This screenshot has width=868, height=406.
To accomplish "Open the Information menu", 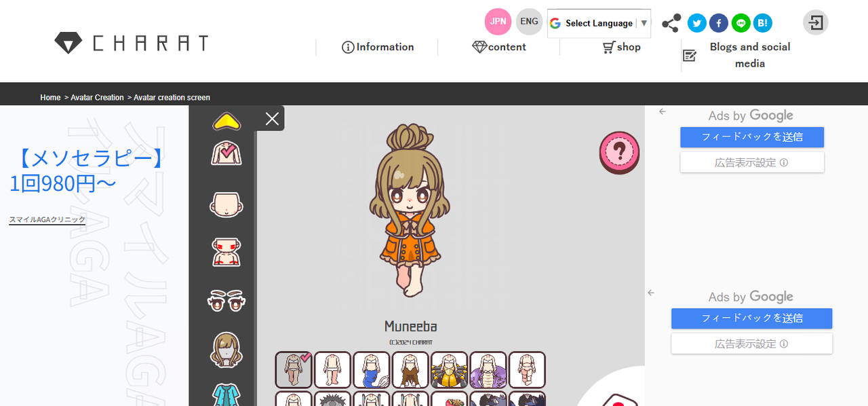I will pos(378,47).
